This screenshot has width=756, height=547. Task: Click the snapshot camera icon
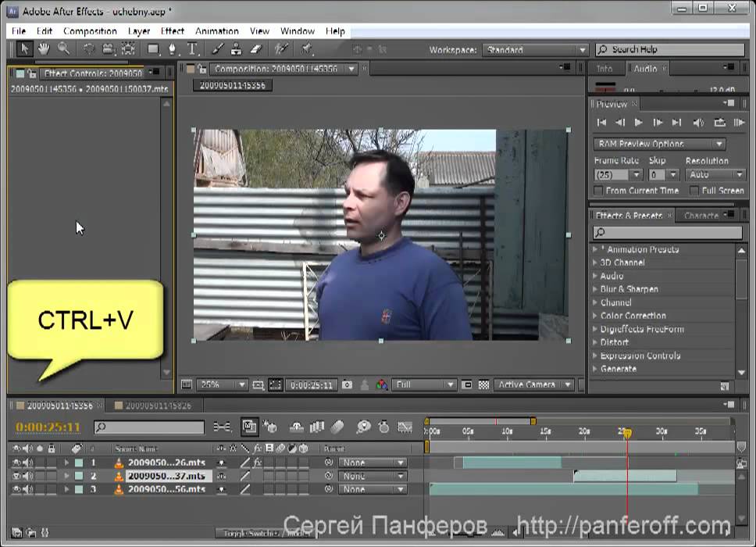tap(347, 385)
